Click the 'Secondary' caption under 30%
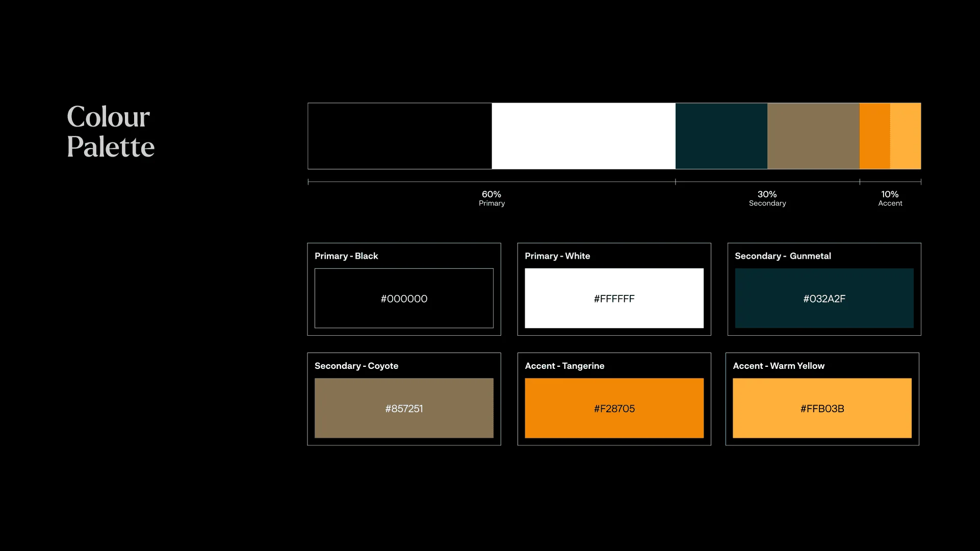980x551 pixels. [x=767, y=204]
